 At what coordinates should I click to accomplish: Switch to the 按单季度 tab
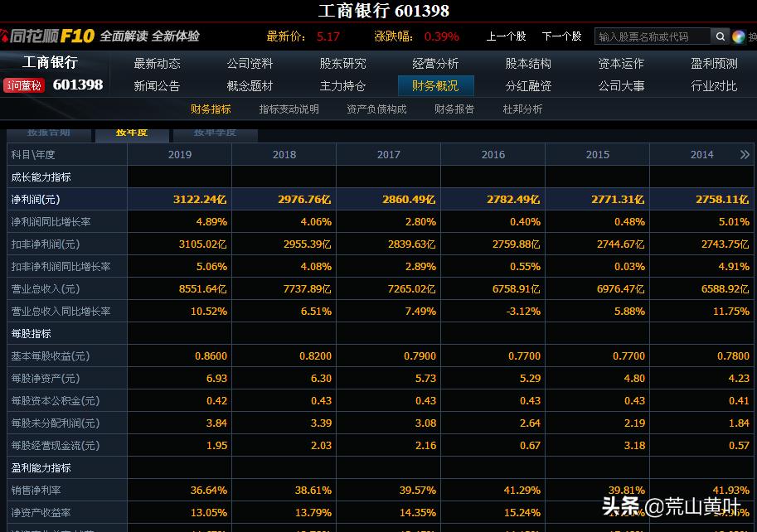[x=214, y=134]
